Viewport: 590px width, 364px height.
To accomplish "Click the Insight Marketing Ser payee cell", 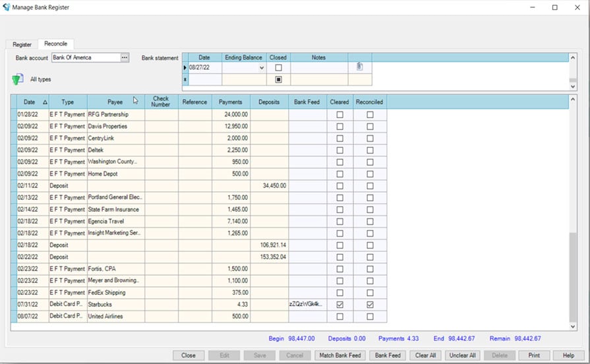I will click(116, 233).
